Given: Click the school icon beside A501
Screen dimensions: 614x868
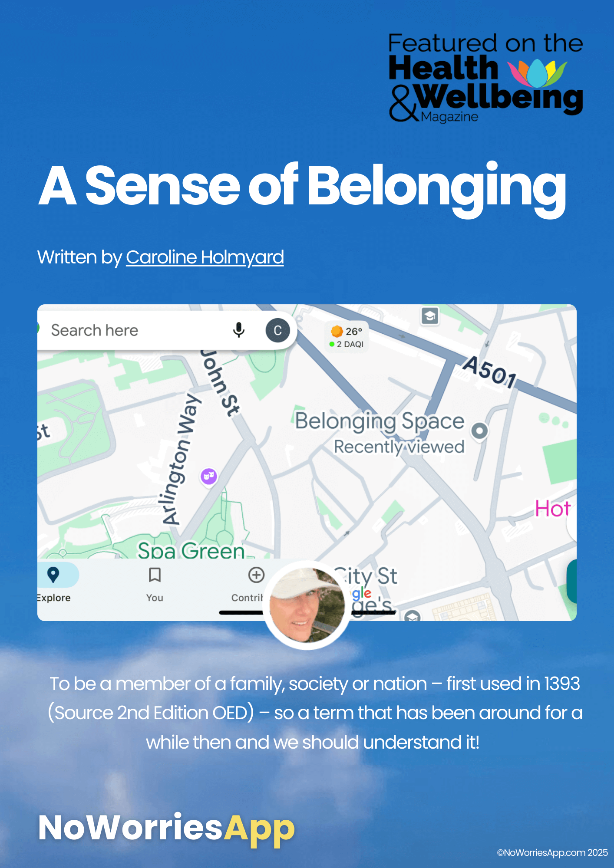Looking at the screenshot, I should point(430,316).
